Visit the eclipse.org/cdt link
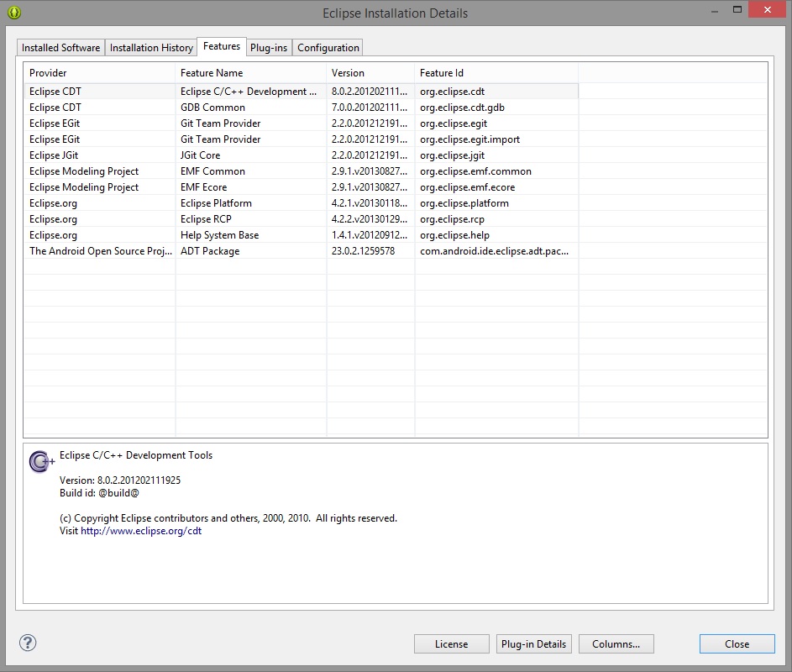 (141, 531)
